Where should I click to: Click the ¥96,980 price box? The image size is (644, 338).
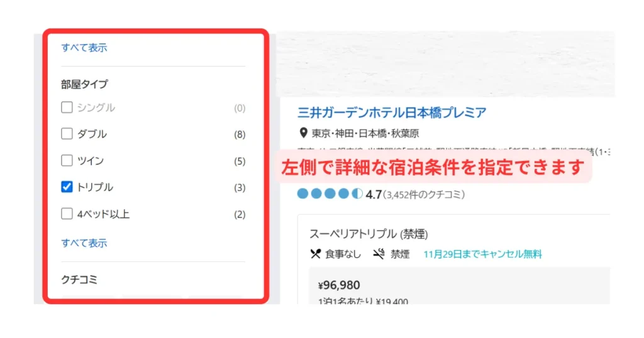(459, 286)
